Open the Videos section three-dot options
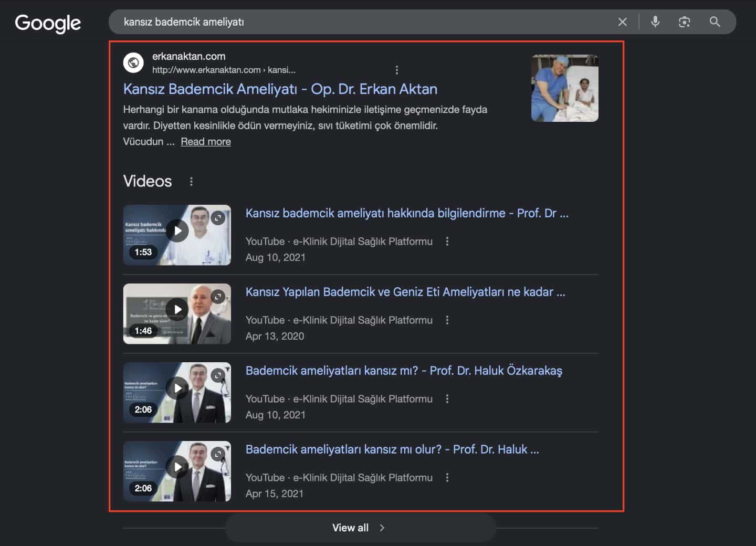The width and height of the screenshot is (756, 546). coord(191,181)
